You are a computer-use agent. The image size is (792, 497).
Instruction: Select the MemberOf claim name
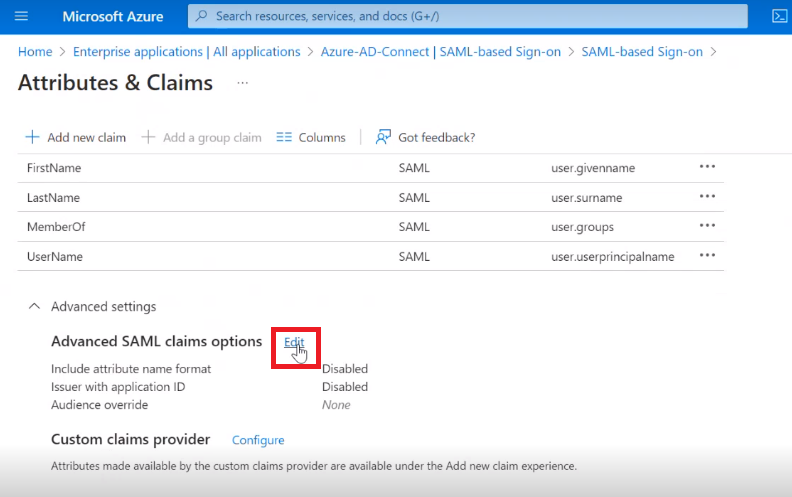[56, 227]
